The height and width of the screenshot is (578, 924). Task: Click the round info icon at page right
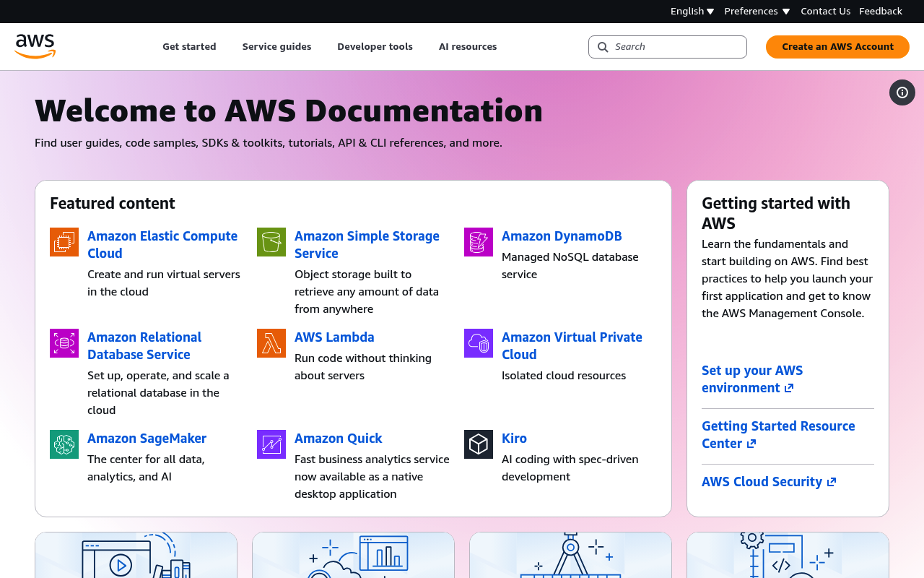point(902,92)
